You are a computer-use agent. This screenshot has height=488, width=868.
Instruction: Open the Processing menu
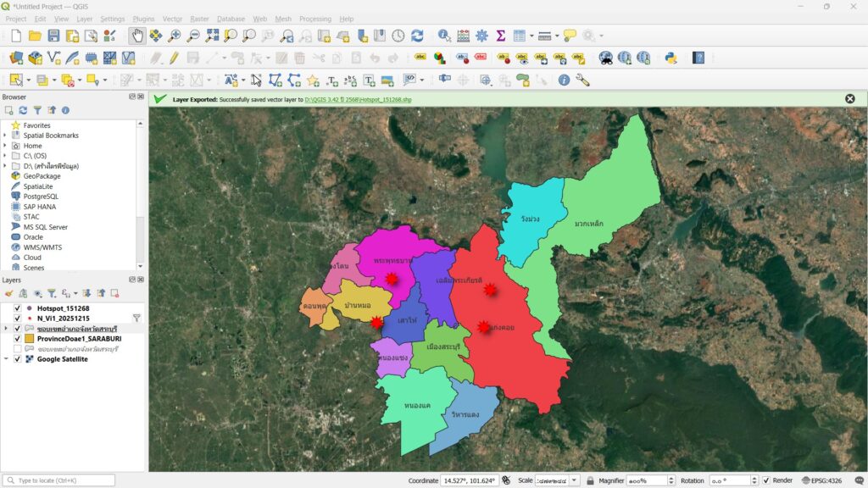315,19
